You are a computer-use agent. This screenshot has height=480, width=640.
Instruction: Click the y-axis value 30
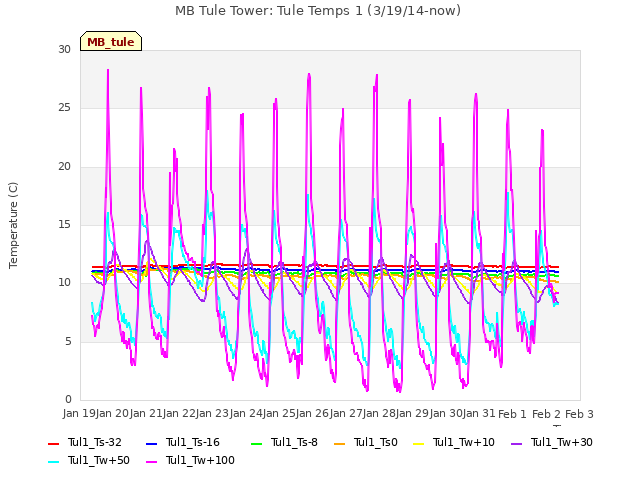point(64,50)
